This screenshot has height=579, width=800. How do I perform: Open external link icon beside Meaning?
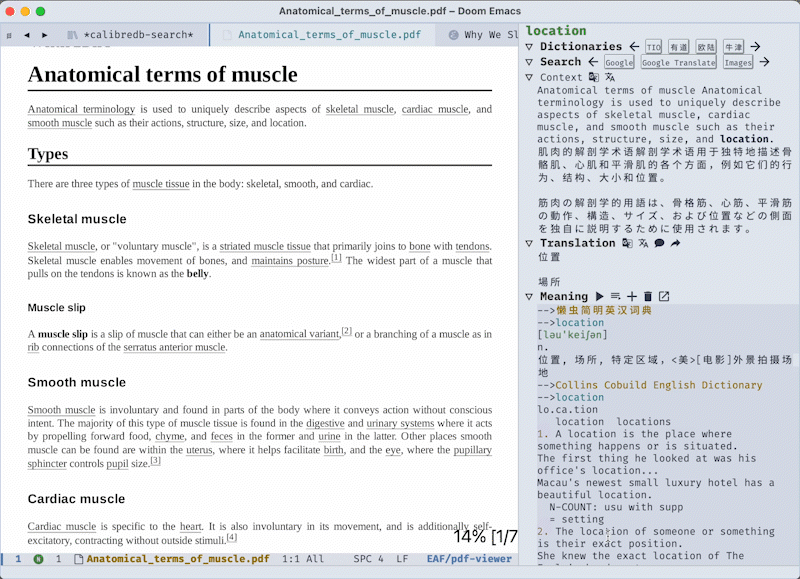tap(664, 297)
